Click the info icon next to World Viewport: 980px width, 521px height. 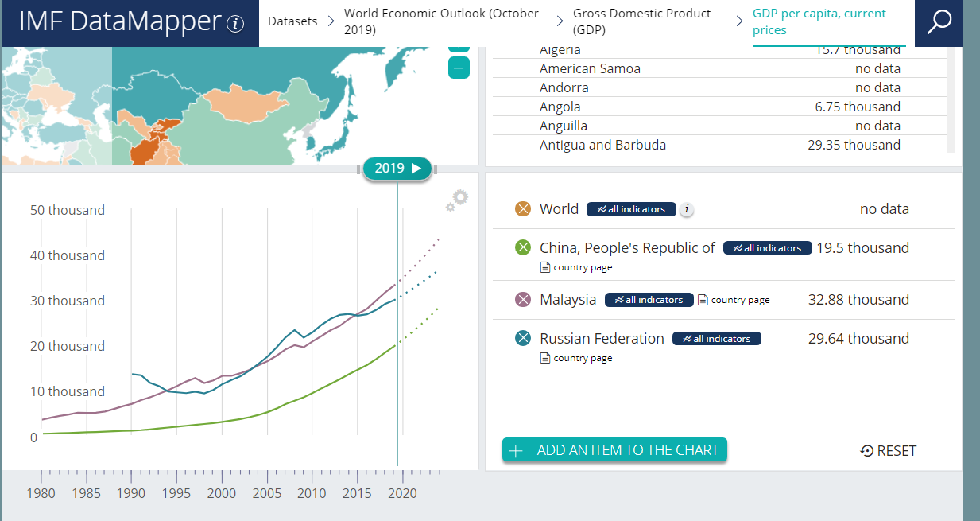pyautogui.click(x=688, y=209)
